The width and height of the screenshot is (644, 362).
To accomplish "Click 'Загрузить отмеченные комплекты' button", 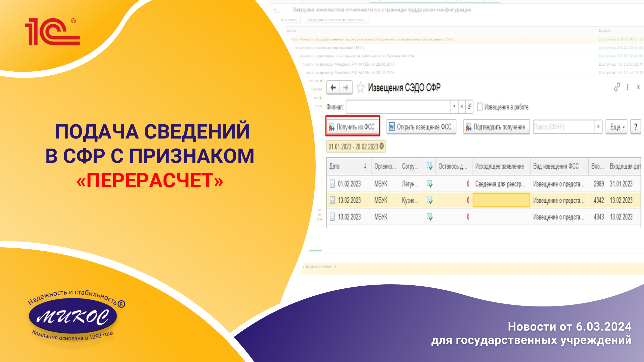I will (335, 20).
